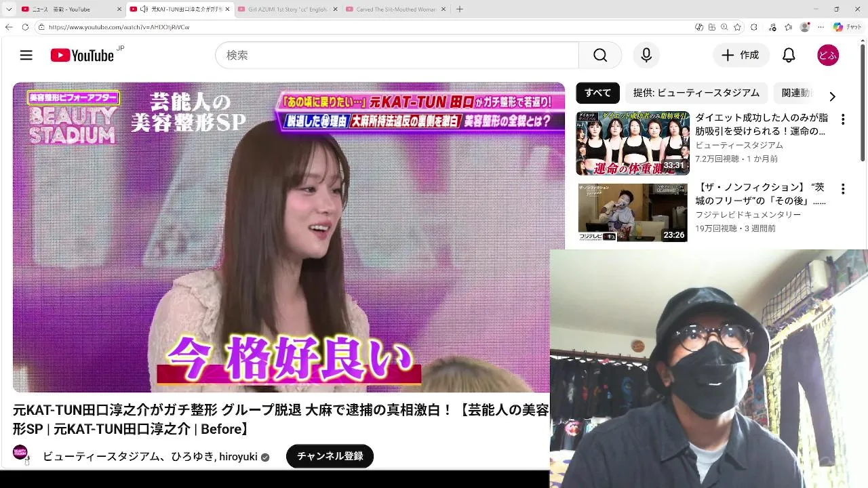This screenshot has height=488, width=868.
Task: Click the search magnifier button
Action: [x=600, y=56]
